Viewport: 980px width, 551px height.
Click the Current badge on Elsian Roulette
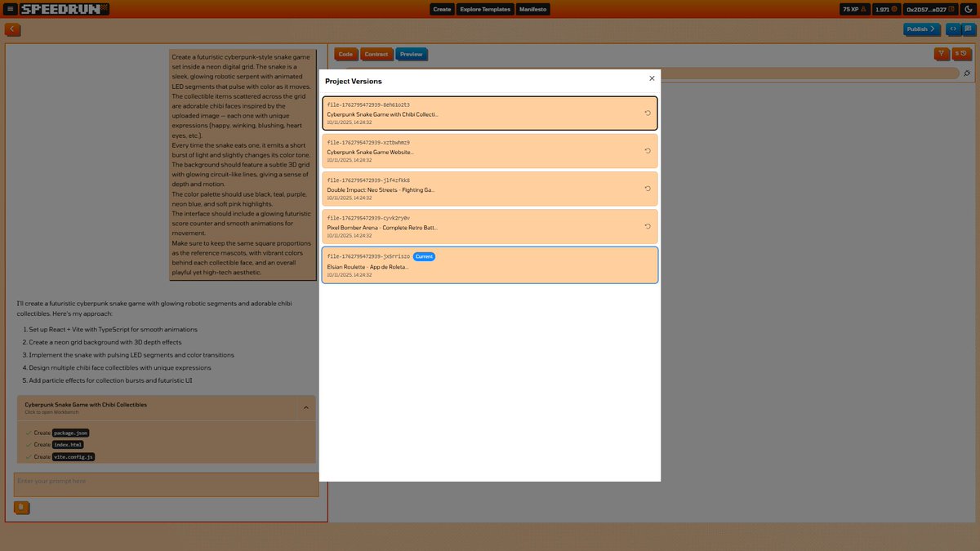(424, 256)
